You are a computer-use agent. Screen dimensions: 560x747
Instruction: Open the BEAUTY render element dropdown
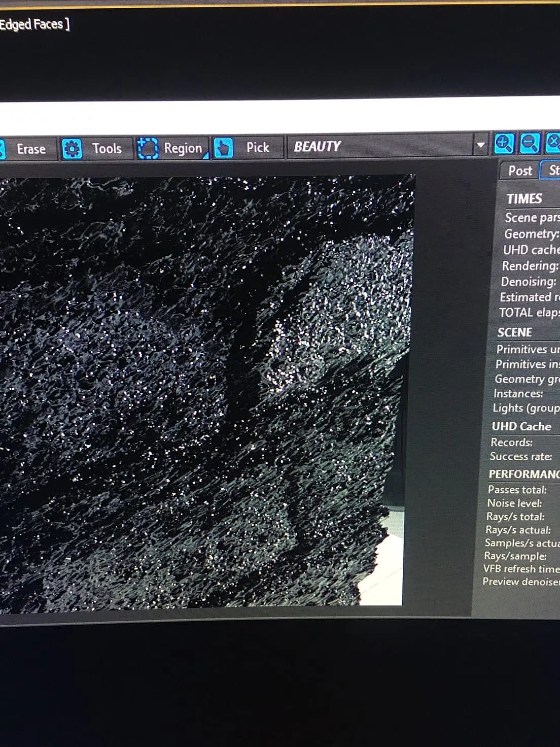[x=388, y=146]
